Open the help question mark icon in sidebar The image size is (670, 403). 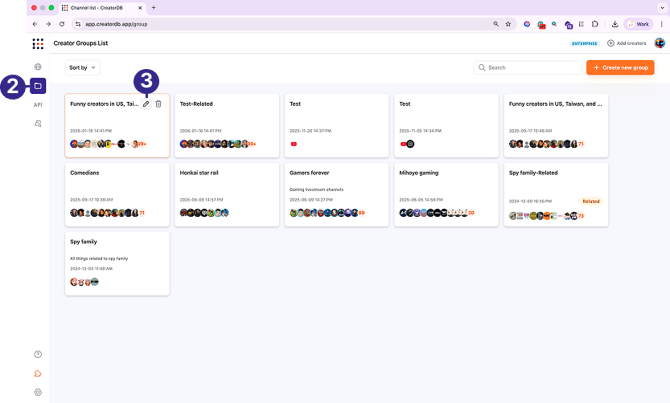(x=38, y=354)
